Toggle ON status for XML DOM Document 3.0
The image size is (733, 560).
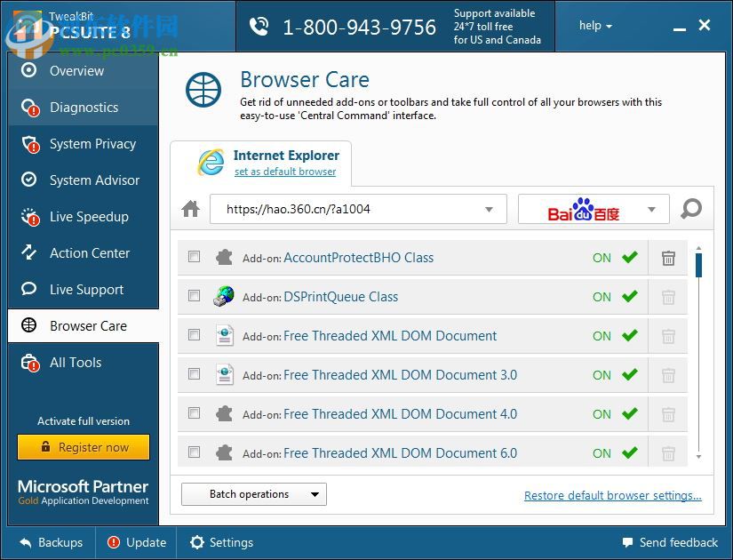click(x=615, y=375)
